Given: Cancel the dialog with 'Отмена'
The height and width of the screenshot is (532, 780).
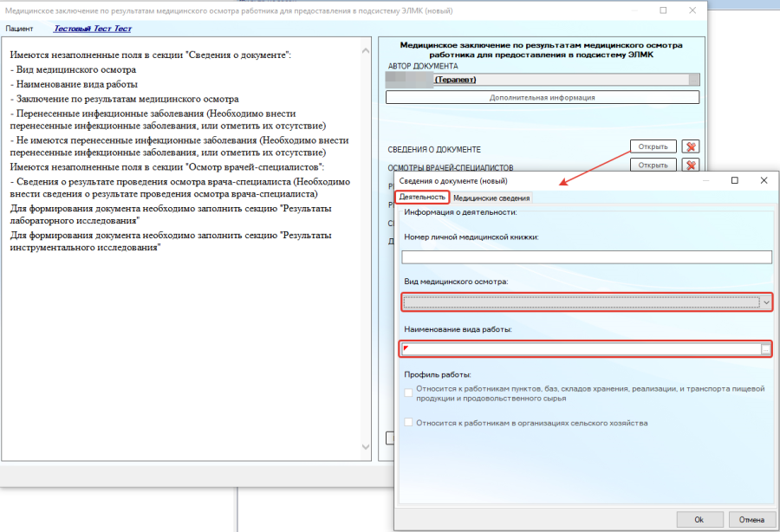Looking at the screenshot, I should point(751,520).
